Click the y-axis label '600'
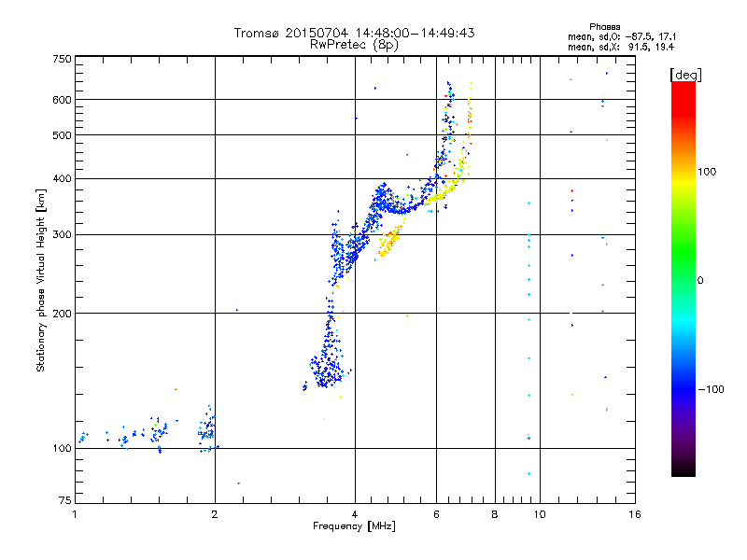 [62, 100]
